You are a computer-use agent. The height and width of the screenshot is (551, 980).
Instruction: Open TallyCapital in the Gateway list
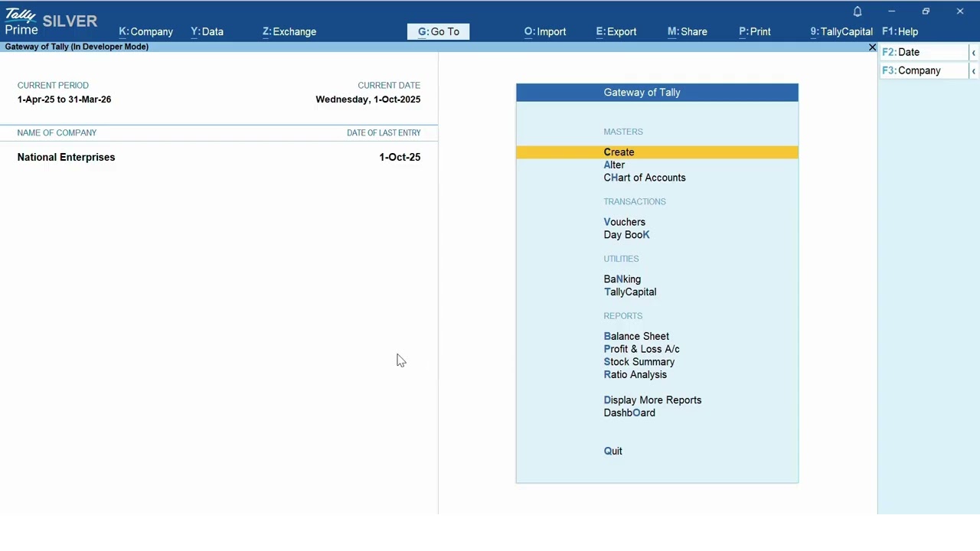tap(629, 292)
